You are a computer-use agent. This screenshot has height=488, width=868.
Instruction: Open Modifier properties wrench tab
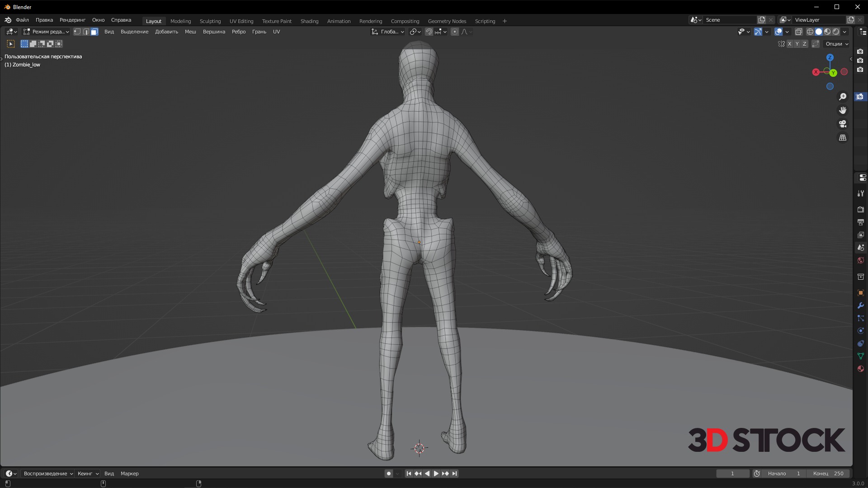(x=860, y=305)
